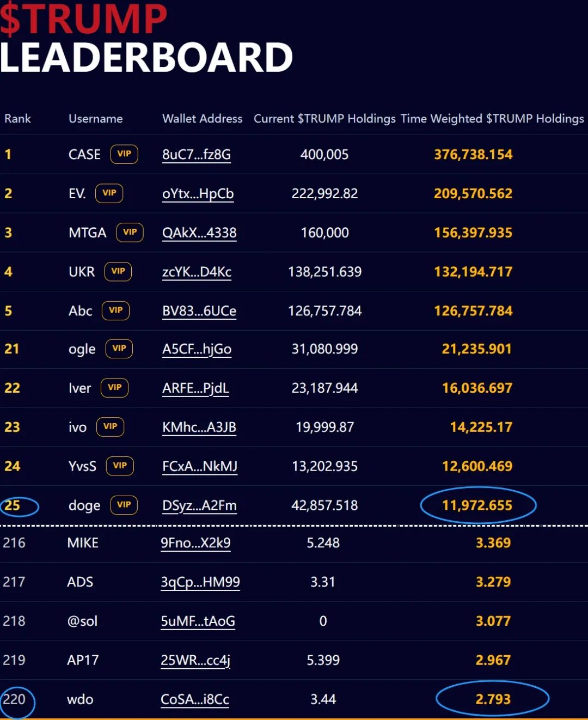The width and height of the screenshot is (588, 720).
Task: Select username wdo in rank 220 row
Action: (80, 699)
